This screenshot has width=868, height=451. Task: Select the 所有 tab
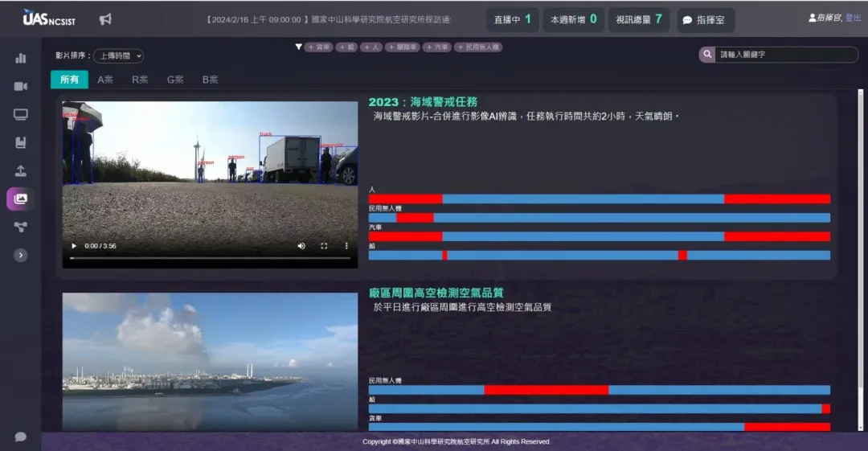69,80
